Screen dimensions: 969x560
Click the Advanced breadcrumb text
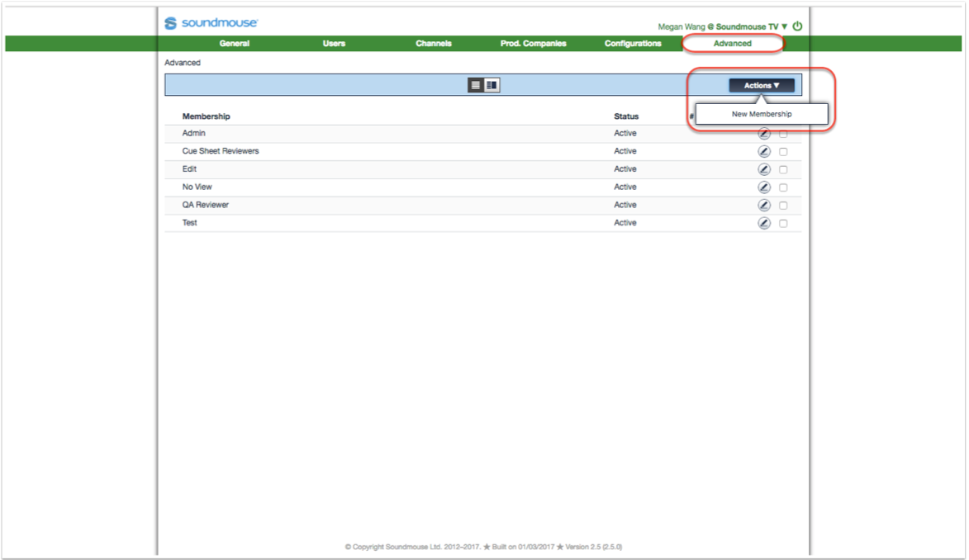tap(183, 63)
